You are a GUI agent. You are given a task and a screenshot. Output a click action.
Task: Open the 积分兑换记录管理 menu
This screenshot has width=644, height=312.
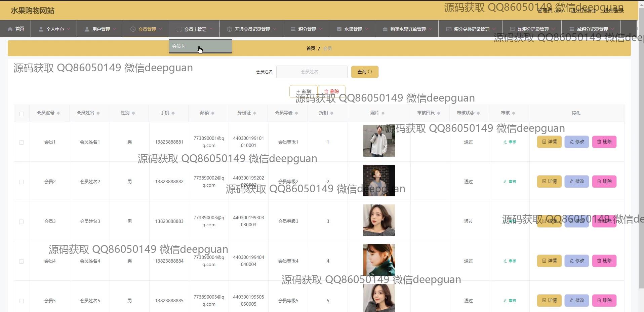(471, 29)
